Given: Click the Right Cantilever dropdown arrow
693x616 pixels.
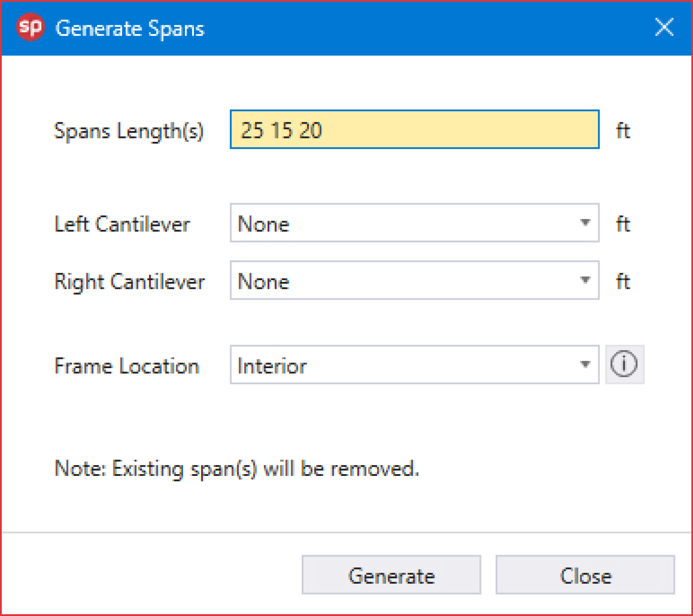Looking at the screenshot, I should [585, 280].
